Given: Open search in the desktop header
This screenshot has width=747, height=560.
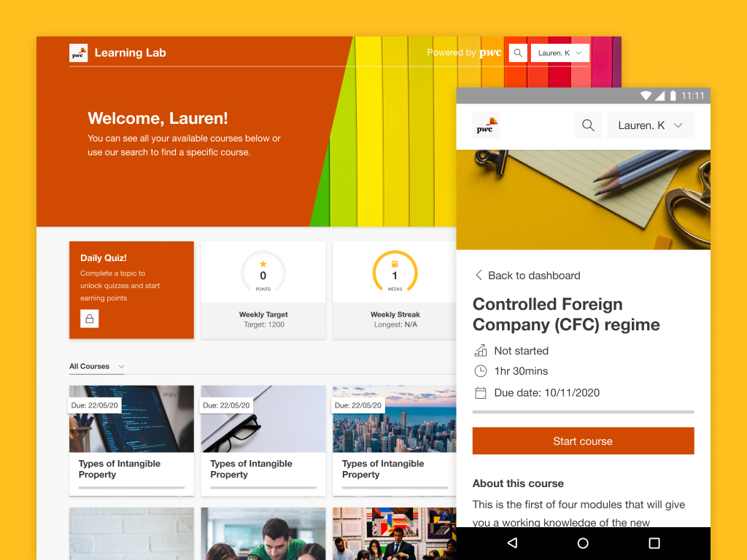Looking at the screenshot, I should (x=517, y=52).
